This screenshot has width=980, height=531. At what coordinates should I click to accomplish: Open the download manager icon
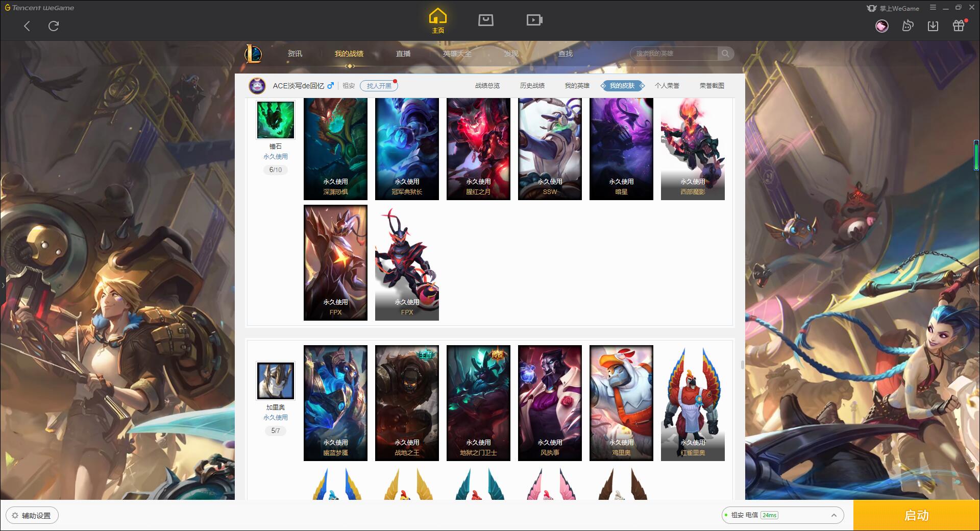pos(933,26)
